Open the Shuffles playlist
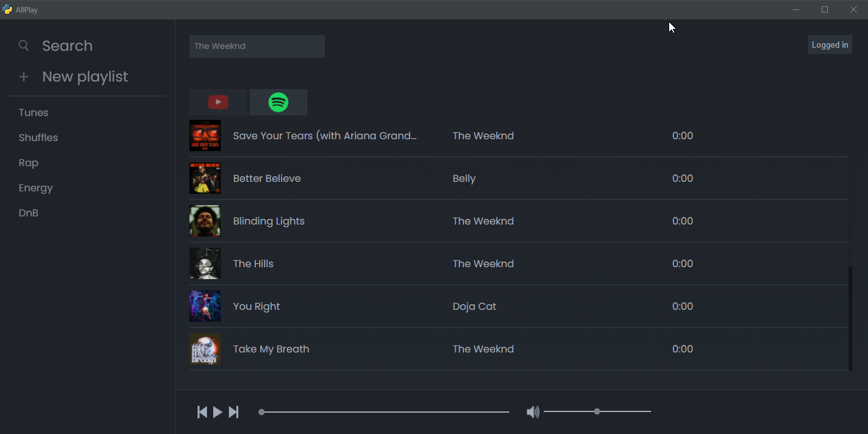This screenshot has height=434, width=868. 38,138
